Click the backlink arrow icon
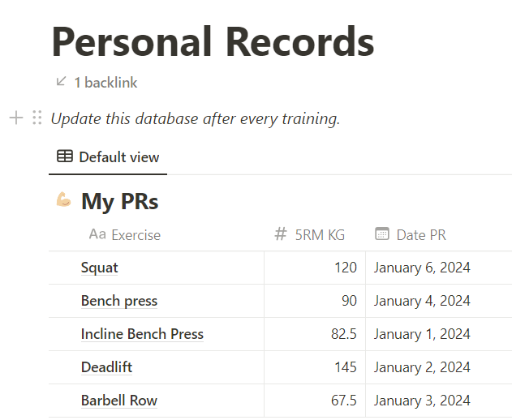 [x=61, y=82]
